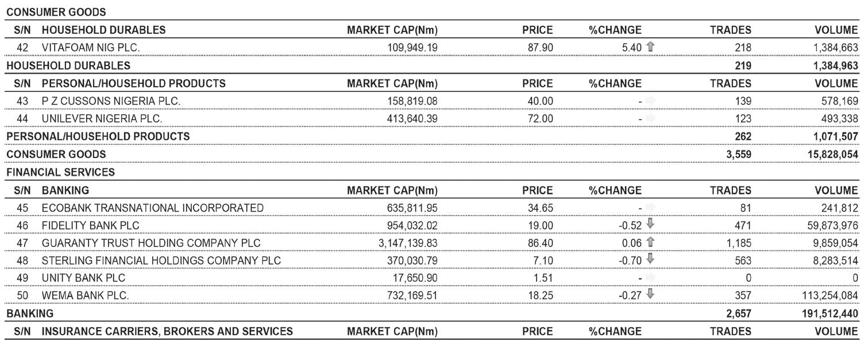Select the VITAFOAM NIG PLC. company name
868x352 pixels.
tap(91, 48)
